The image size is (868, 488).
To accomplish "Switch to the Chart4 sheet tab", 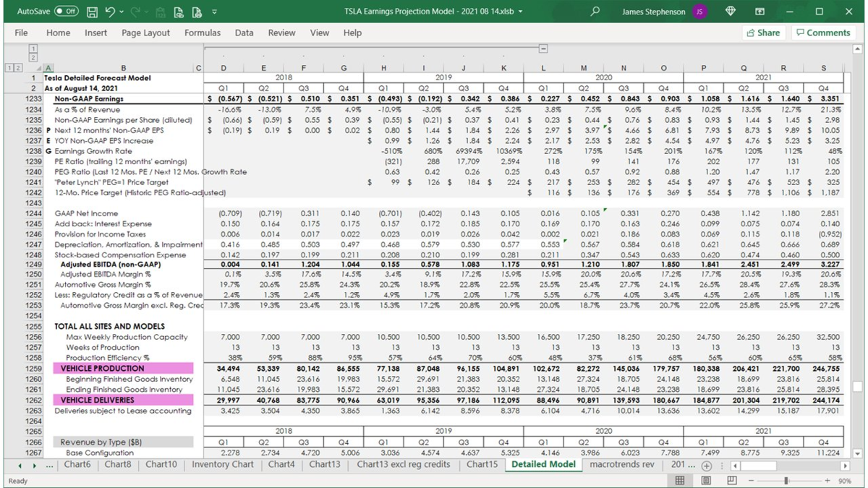I will 281,465.
